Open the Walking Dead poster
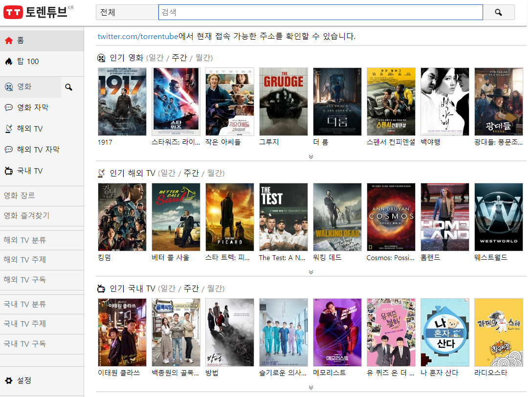This screenshot has width=532, height=397. [x=337, y=217]
